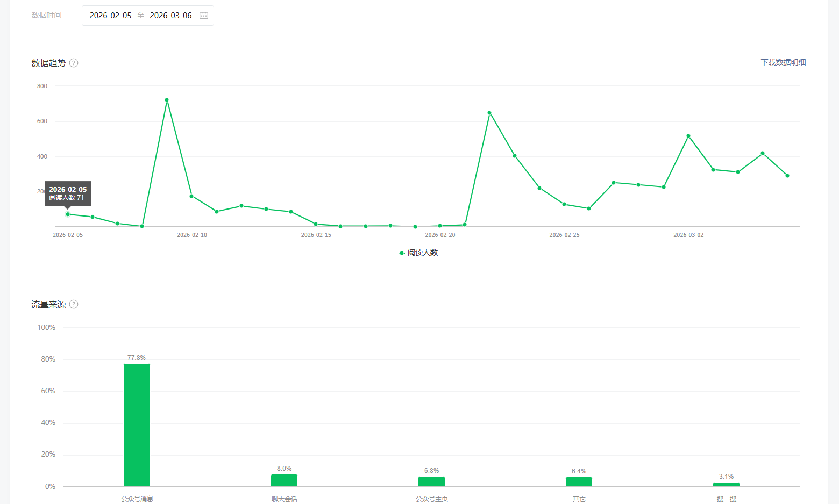Click the 下载数据明细 link

point(783,62)
